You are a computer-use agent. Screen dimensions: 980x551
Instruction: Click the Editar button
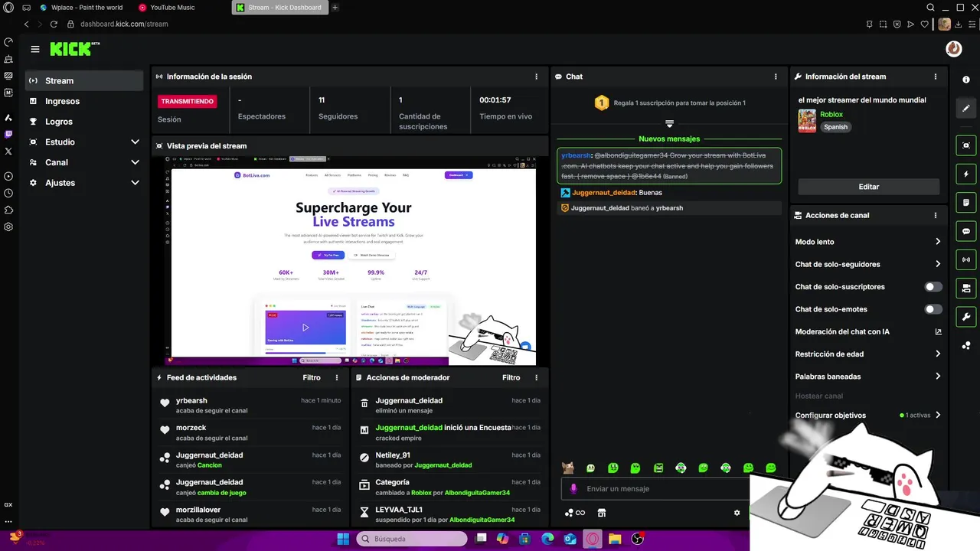click(x=868, y=187)
